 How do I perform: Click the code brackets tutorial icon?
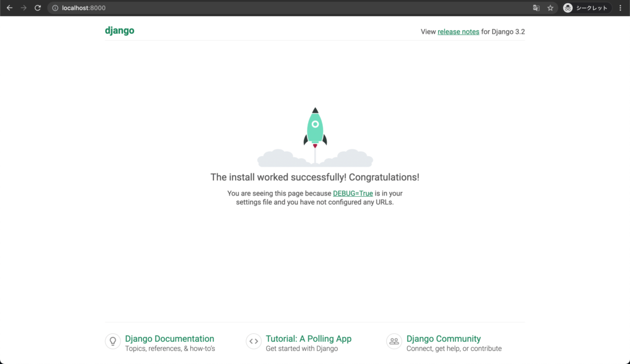point(253,341)
